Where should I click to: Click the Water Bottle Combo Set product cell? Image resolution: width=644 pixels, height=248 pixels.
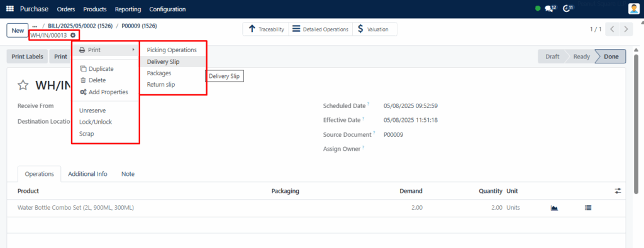[x=76, y=208]
